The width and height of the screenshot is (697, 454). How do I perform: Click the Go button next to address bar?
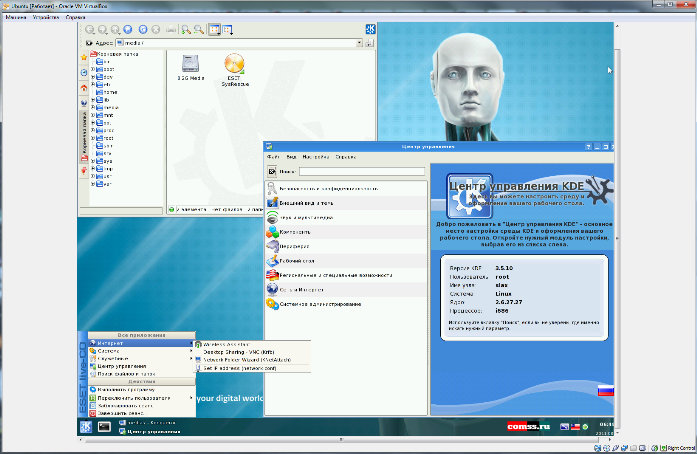coord(369,43)
